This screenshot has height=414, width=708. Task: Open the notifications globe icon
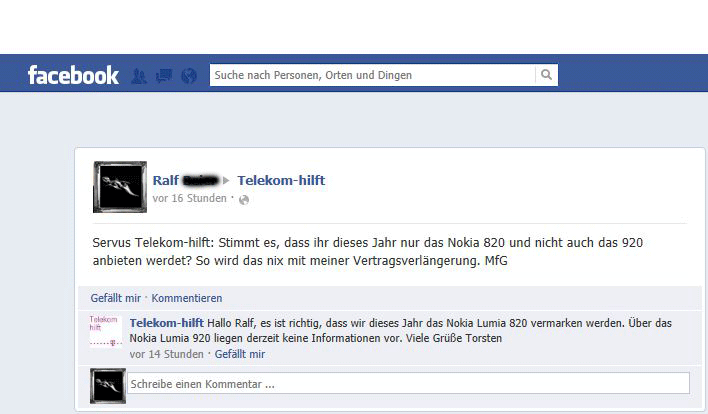tap(189, 76)
